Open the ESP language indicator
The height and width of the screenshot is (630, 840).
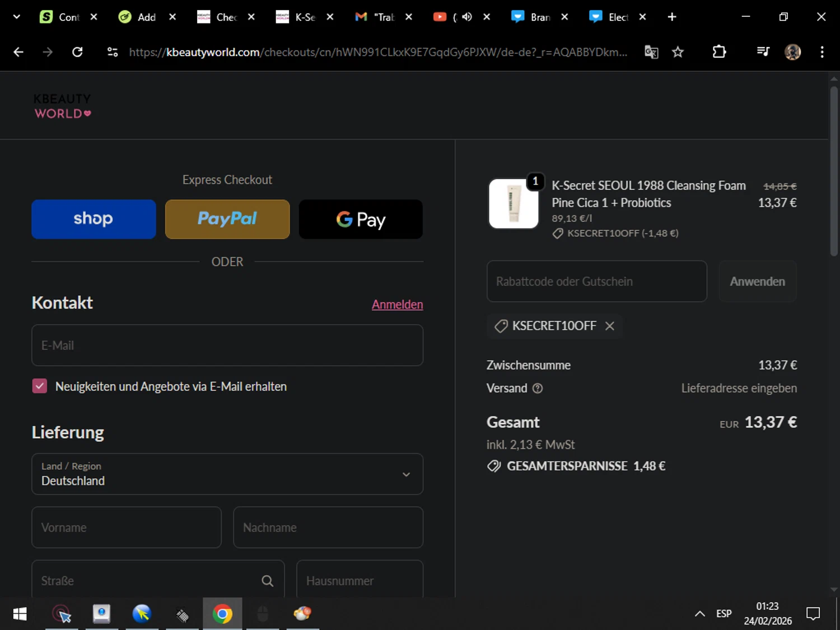(x=724, y=614)
